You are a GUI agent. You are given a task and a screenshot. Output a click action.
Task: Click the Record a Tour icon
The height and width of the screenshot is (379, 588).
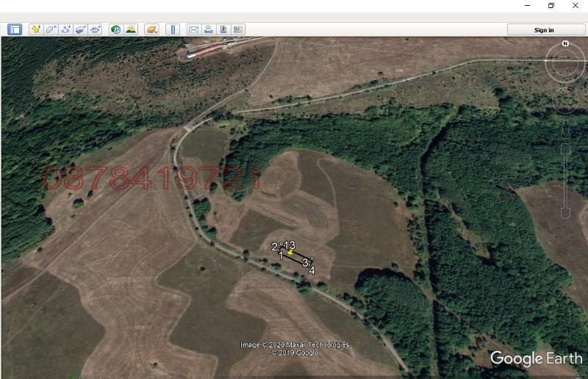click(96, 29)
